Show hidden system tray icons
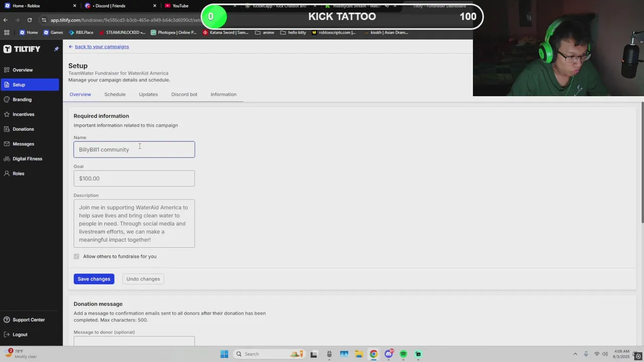The width and height of the screenshot is (644, 362). pyautogui.click(x=575, y=354)
